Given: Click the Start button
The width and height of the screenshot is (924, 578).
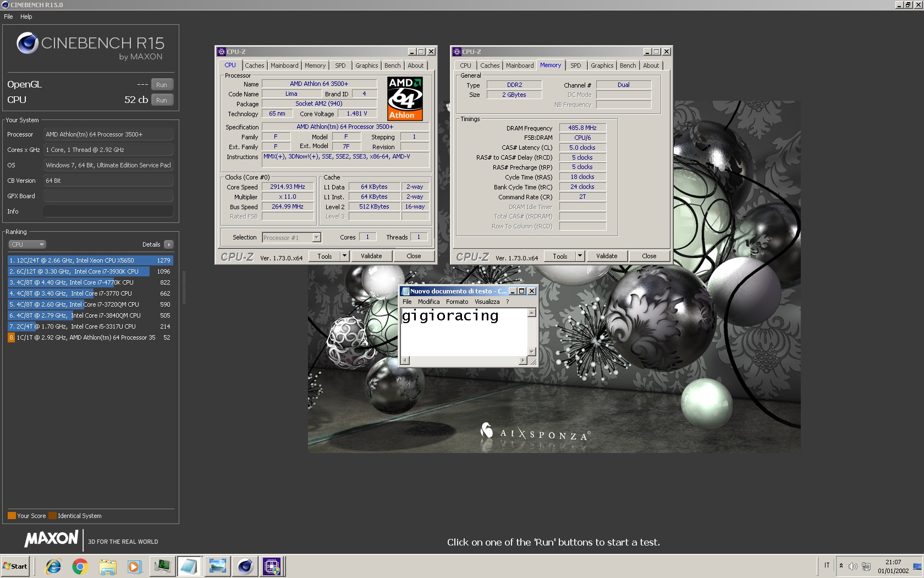Looking at the screenshot, I should pos(15,566).
